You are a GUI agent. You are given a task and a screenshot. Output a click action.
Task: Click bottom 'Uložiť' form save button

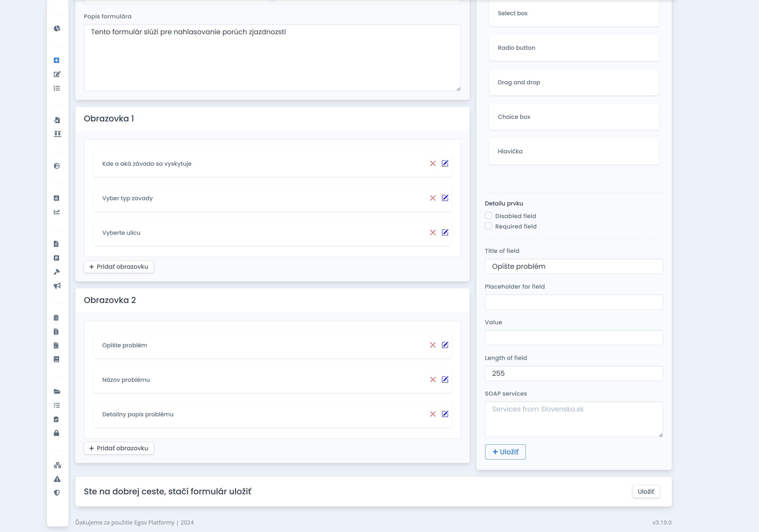645,492
